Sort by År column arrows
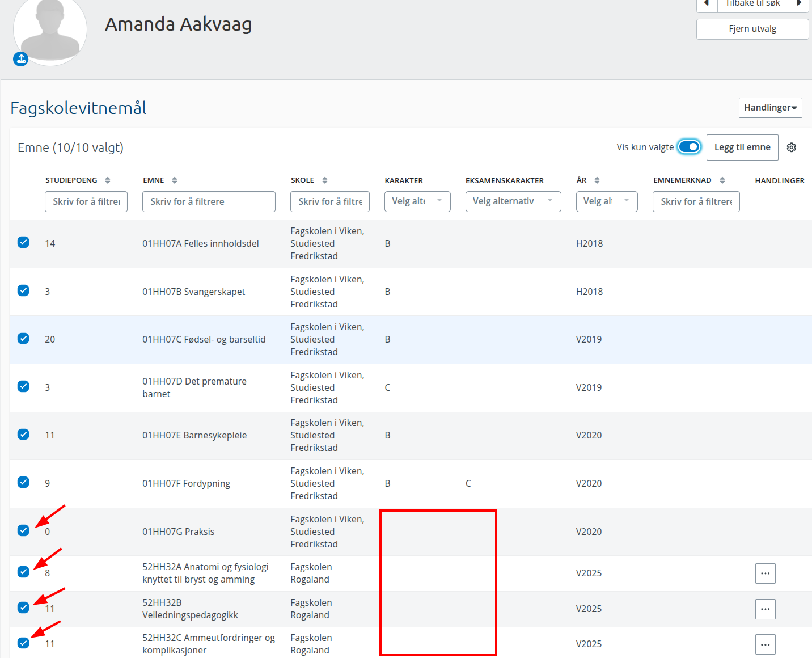The height and width of the screenshot is (658, 812). (597, 180)
